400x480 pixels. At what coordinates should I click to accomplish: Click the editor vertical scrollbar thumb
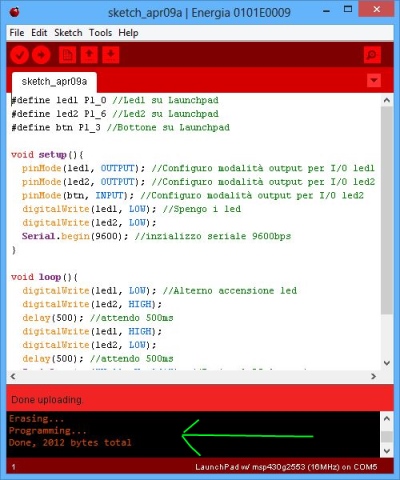coord(387,210)
